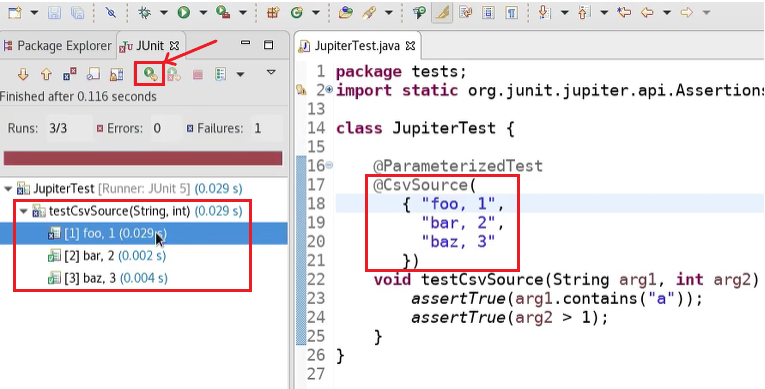Viewport: 765px width, 389px height.
Task: Collapse method fold marker at line 16
Action: click(329, 165)
